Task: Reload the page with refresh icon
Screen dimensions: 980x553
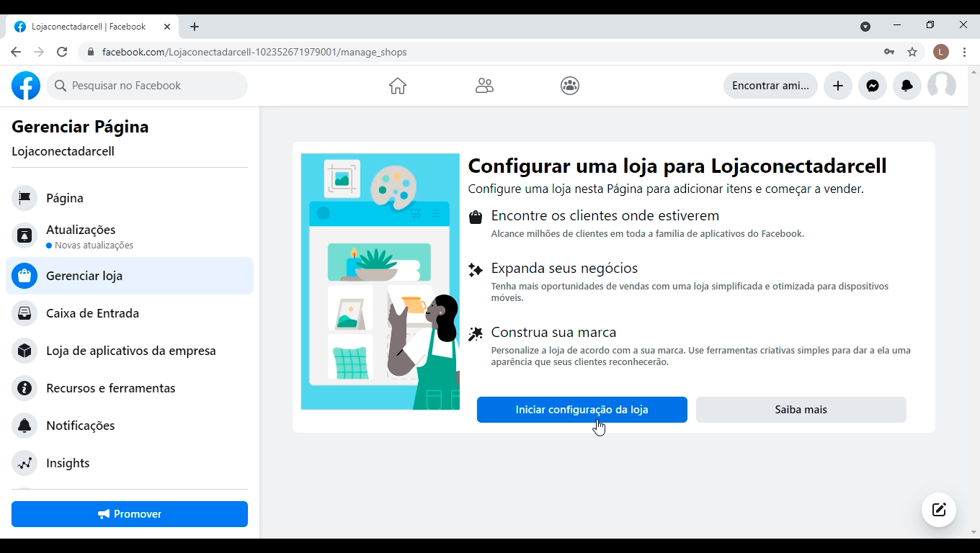Action: [62, 52]
